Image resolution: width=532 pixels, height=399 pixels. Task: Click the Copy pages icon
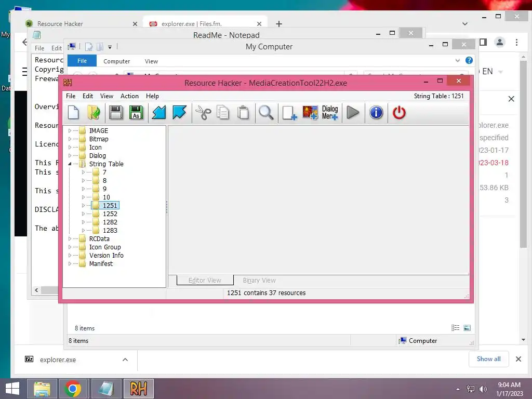click(x=223, y=113)
